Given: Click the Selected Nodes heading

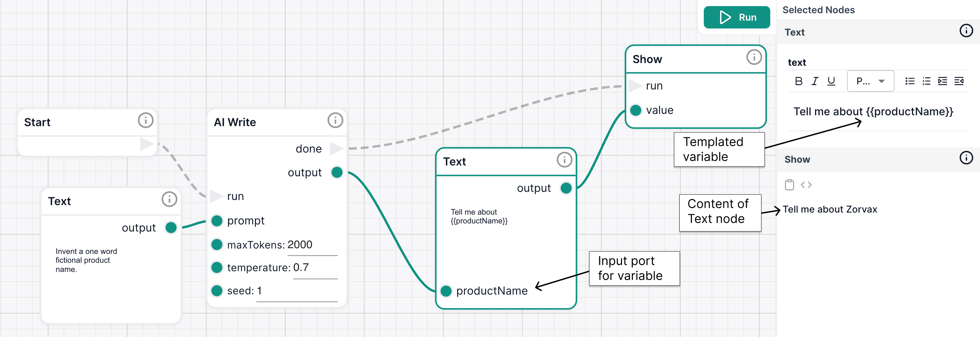Looking at the screenshot, I should click(x=818, y=10).
